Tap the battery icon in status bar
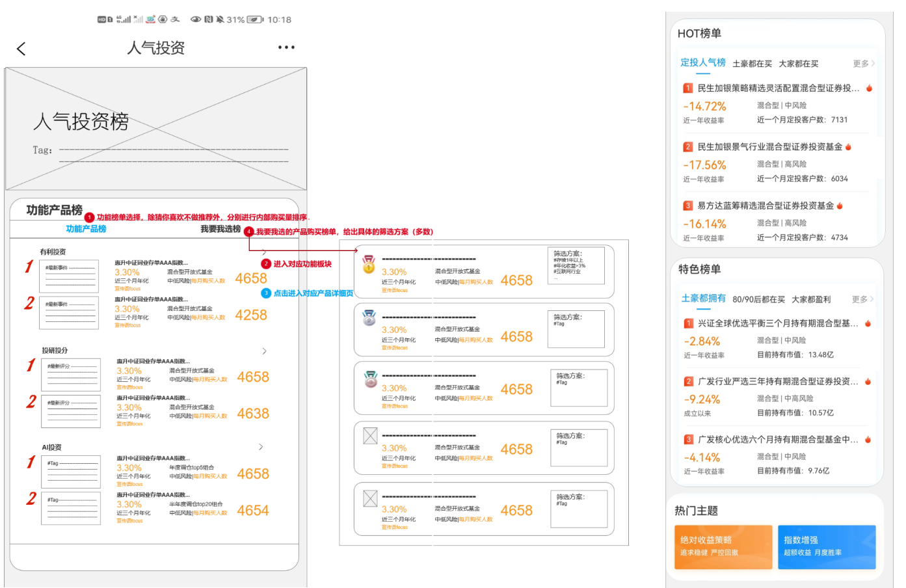Viewport: 906px width, 588px height. 255,20
